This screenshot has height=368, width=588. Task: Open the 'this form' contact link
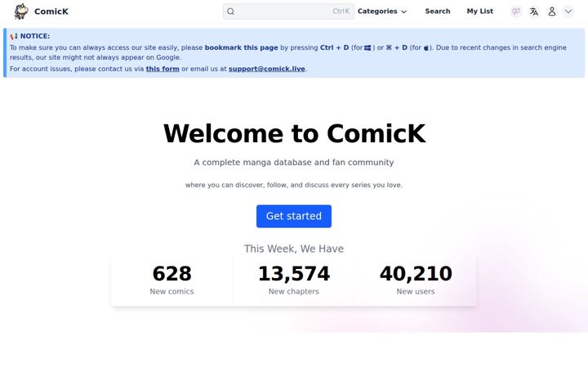[163, 69]
